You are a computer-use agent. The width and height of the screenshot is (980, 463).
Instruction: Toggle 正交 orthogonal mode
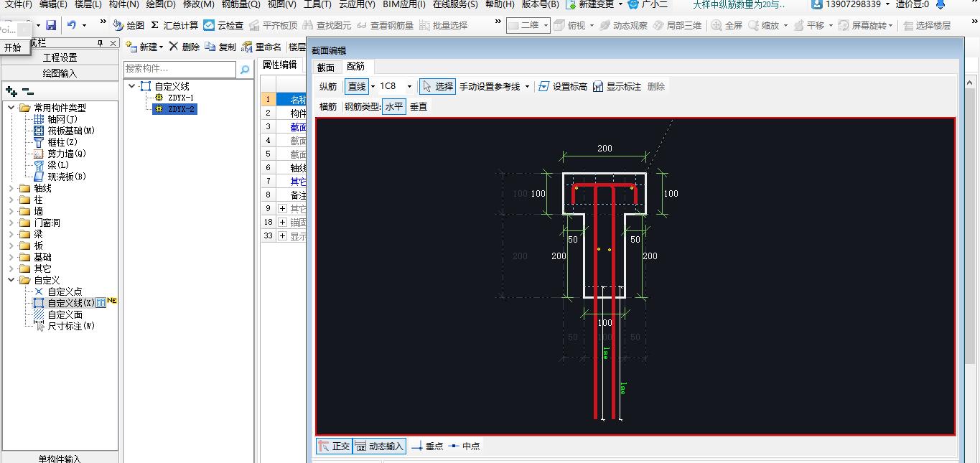coord(334,446)
